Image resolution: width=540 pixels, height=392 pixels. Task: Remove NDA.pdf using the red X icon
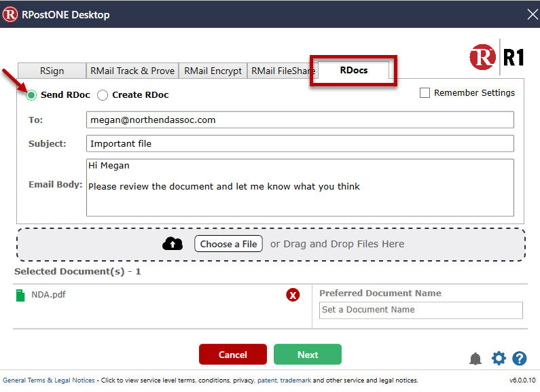293,295
